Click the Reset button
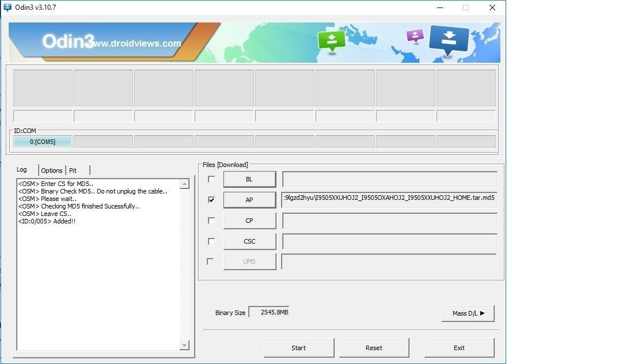The image size is (630, 364). click(x=374, y=348)
